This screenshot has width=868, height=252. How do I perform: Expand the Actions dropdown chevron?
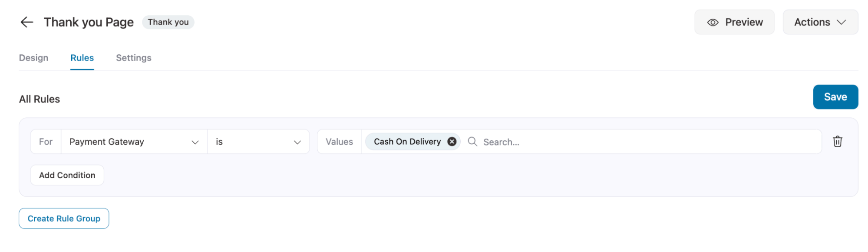pos(842,22)
